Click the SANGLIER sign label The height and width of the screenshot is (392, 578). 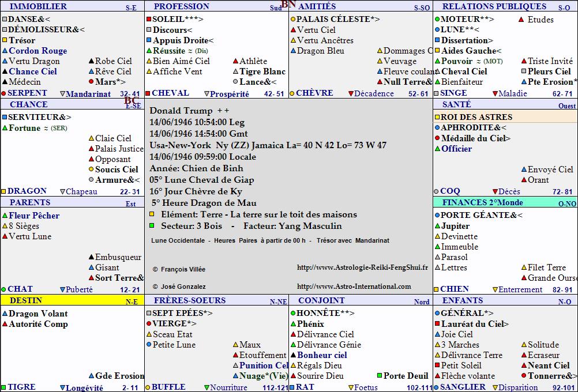pos(463,387)
